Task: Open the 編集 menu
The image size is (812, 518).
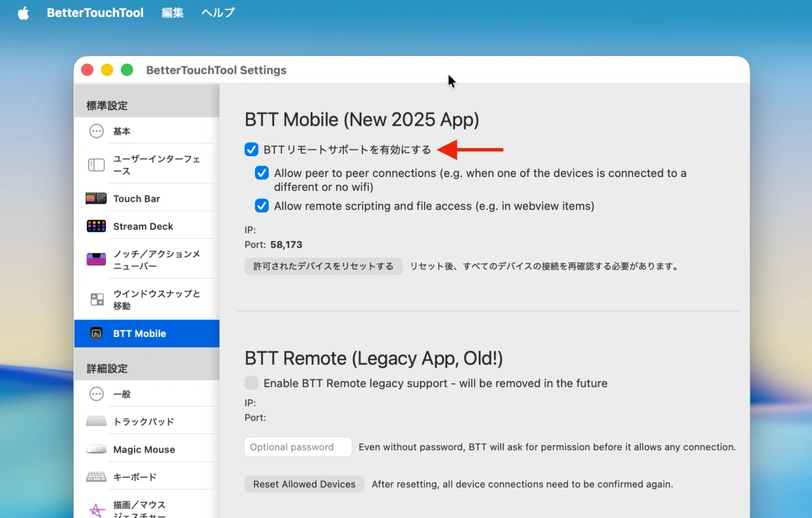Action: [x=173, y=13]
